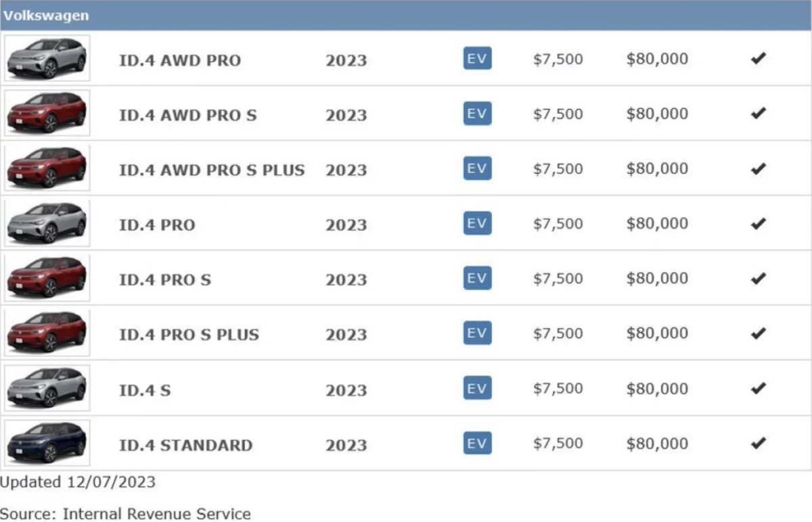Select the ID.4 AWD PRO S PLUS model name
The image size is (812, 522).
point(212,170)
